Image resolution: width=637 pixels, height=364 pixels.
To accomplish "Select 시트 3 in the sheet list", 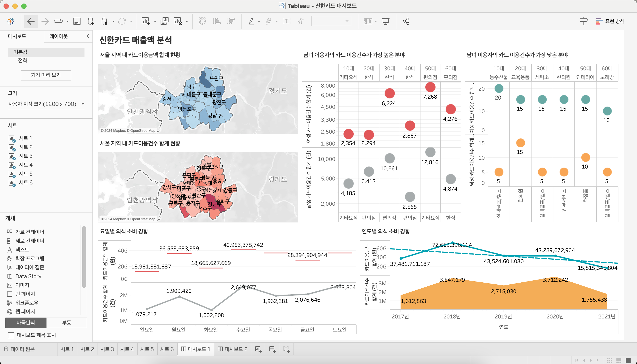I will pos(26,156).
